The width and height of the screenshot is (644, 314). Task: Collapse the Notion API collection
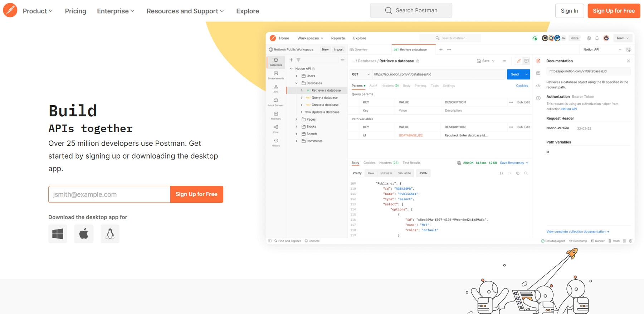pyautogui.click(x=291, y=69)
